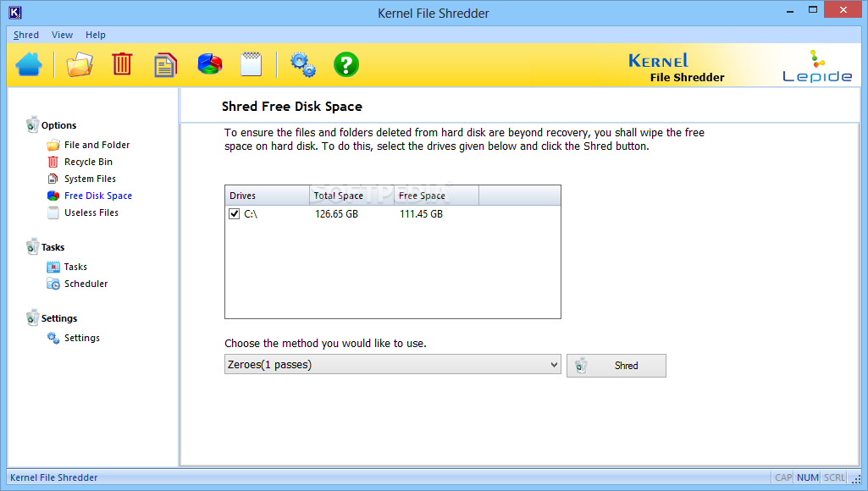Maximize the Kernel File Shredder window
The height and width of the screenshot is (491, 868).
pos(813,9)
